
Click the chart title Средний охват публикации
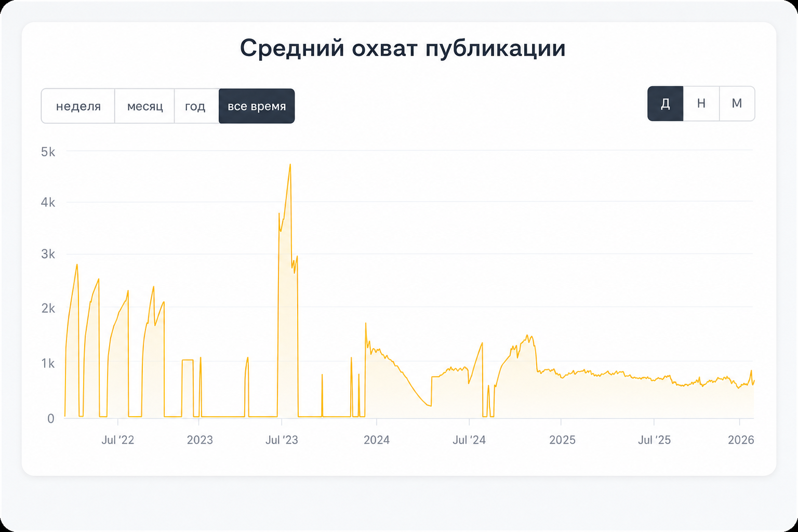click(403, 48)
